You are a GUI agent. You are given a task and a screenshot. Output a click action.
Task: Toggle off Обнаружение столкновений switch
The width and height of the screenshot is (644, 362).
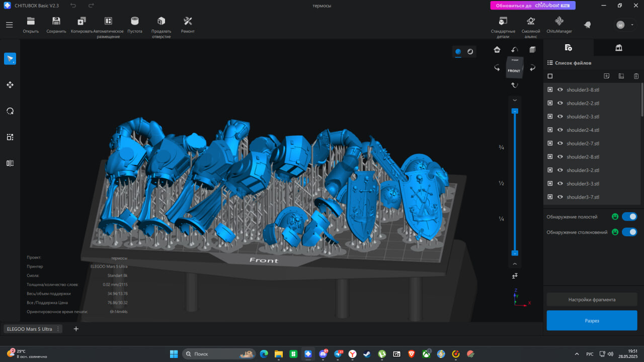[629, 232]
